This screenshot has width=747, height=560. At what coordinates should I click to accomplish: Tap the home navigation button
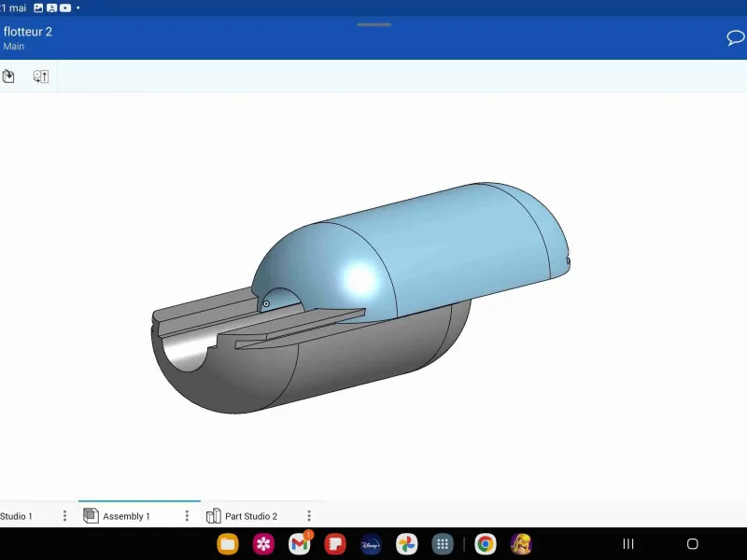pyautogui.click(x=693, y=543)
